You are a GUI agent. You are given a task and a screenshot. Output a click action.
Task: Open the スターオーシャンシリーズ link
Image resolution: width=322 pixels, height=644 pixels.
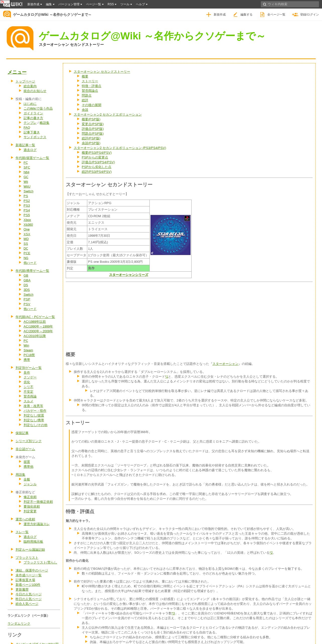point(129,275)
